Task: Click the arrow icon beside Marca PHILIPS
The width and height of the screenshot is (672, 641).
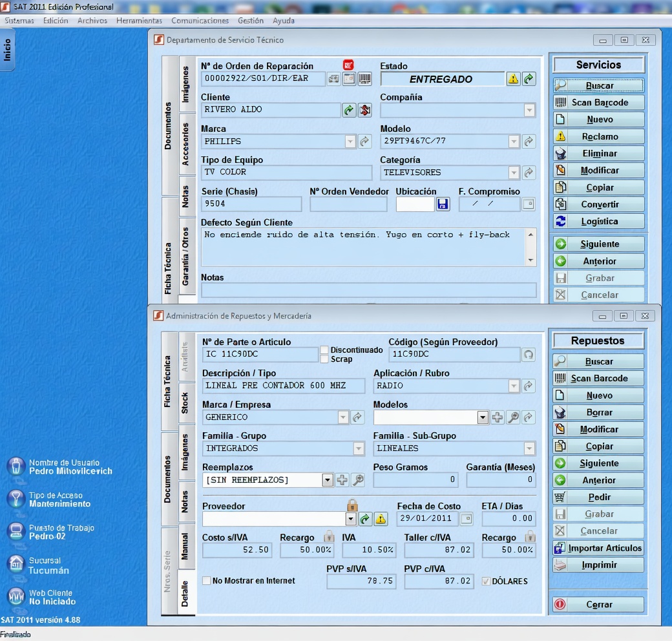Action: 364,142
